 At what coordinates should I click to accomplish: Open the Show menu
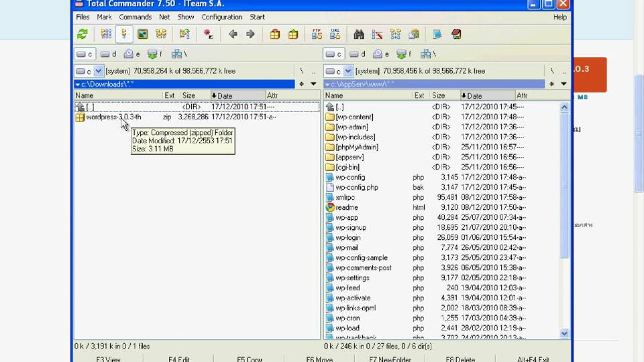[186, 17]
